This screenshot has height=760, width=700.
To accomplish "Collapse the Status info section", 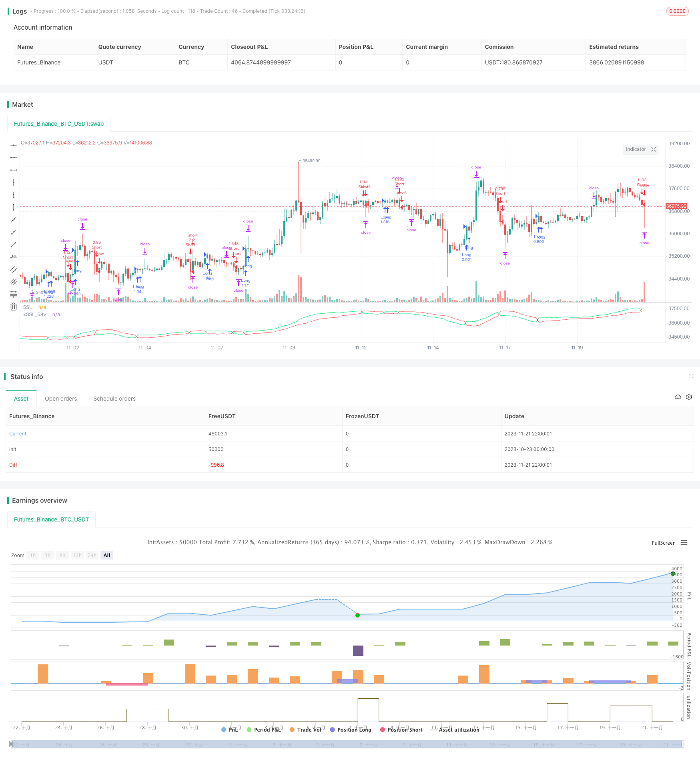I will coord(691,376).
